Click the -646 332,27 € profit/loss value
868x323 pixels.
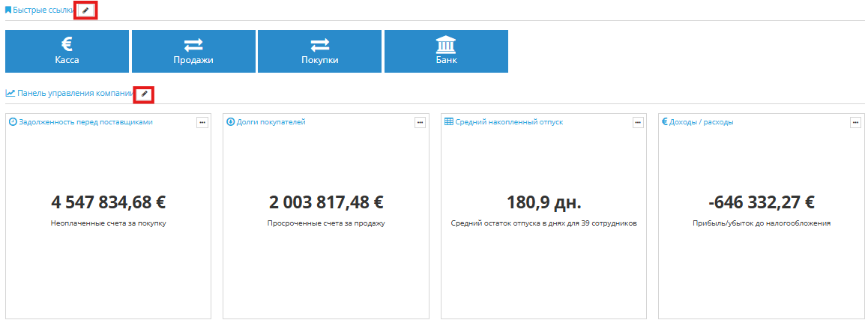[x=761, y=202]
